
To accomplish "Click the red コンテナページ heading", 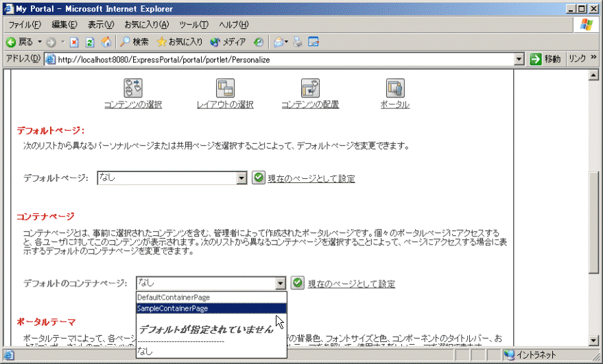I will pyautogui.click(x=45, y=217).
